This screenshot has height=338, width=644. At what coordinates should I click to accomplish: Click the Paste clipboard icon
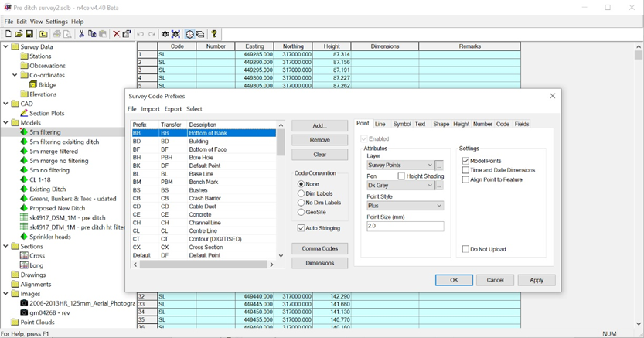pos(103,34)
